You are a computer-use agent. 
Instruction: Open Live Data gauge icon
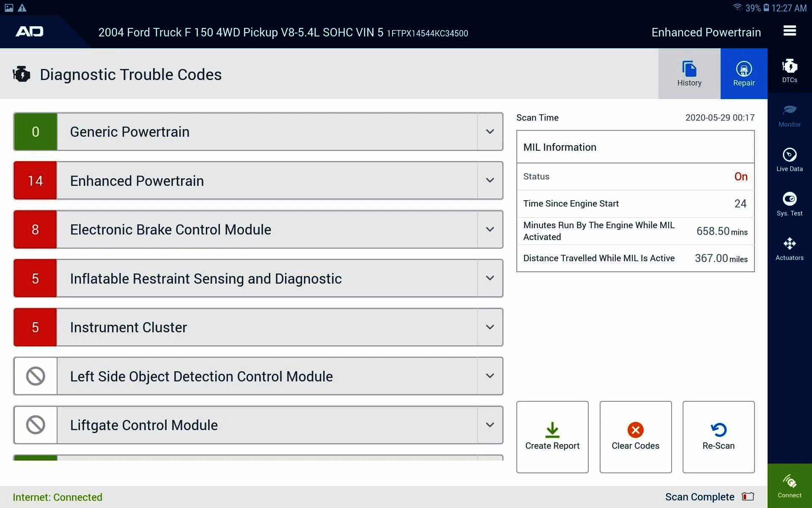click(x=789, y=160)
